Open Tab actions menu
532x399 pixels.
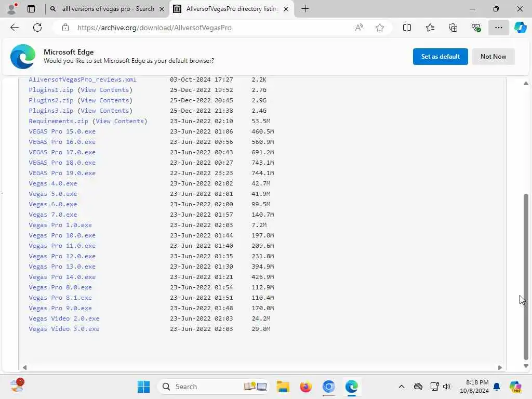[31, 9]
